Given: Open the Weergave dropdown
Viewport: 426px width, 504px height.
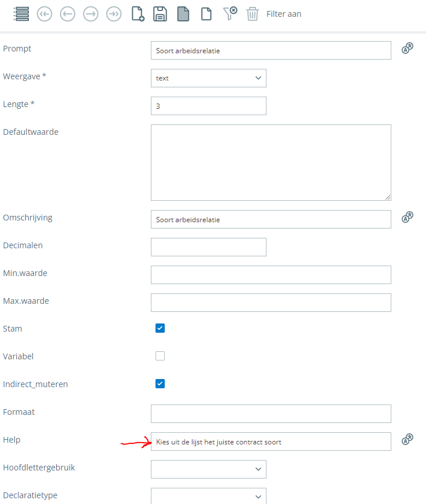Looking at the screenshot, I should pos(208,78).
